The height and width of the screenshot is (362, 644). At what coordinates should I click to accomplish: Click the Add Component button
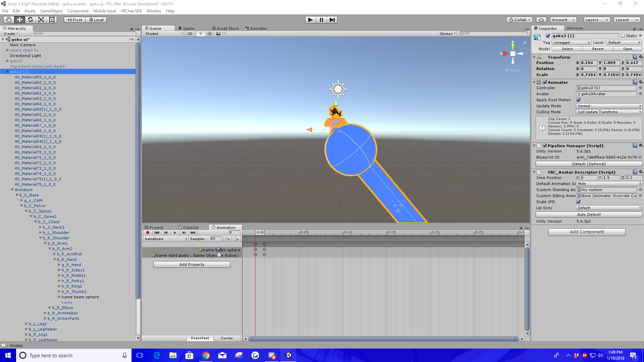coord(587,232)
